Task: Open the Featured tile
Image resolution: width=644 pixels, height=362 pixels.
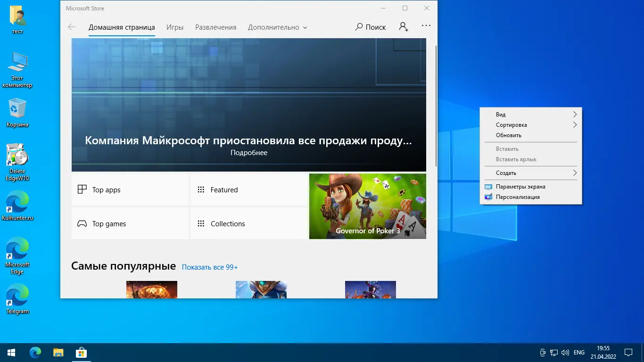Action: coord(249,189)
